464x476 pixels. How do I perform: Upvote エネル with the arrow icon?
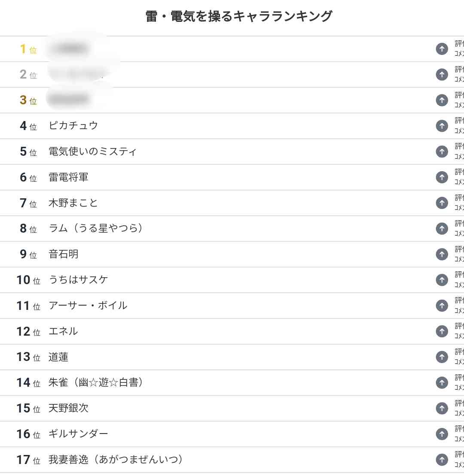(x=442, y=331)
